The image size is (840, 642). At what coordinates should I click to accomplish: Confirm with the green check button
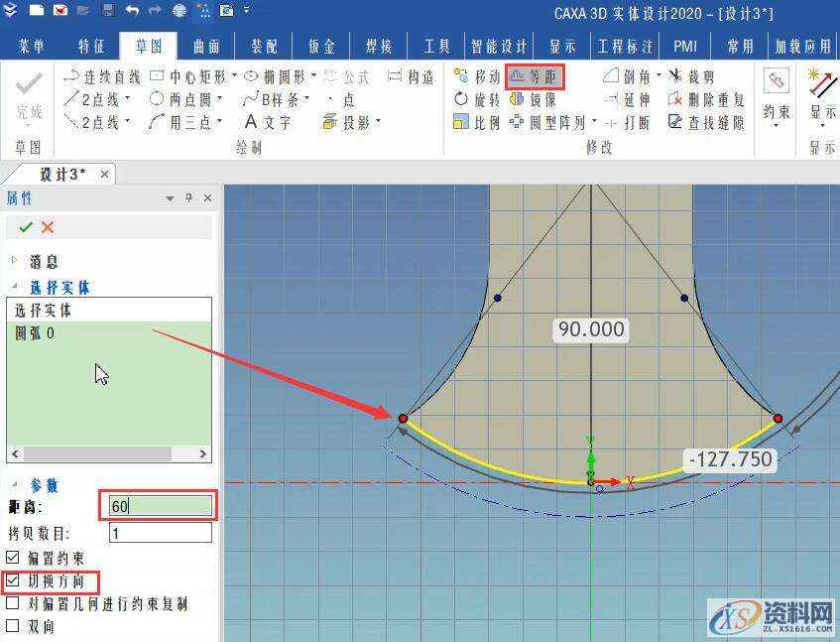pyautogui.click(x=23, y=225)
